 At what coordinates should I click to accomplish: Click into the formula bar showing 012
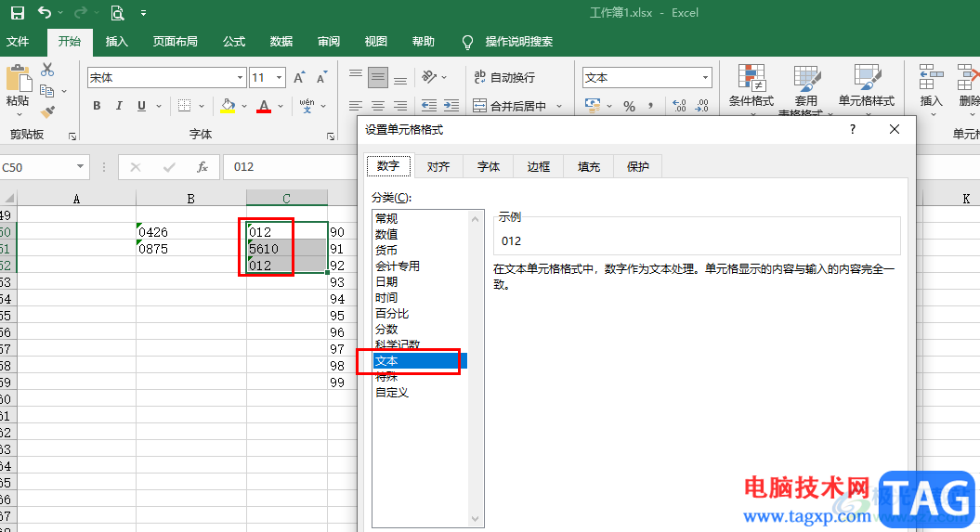[x=291, y=167]
